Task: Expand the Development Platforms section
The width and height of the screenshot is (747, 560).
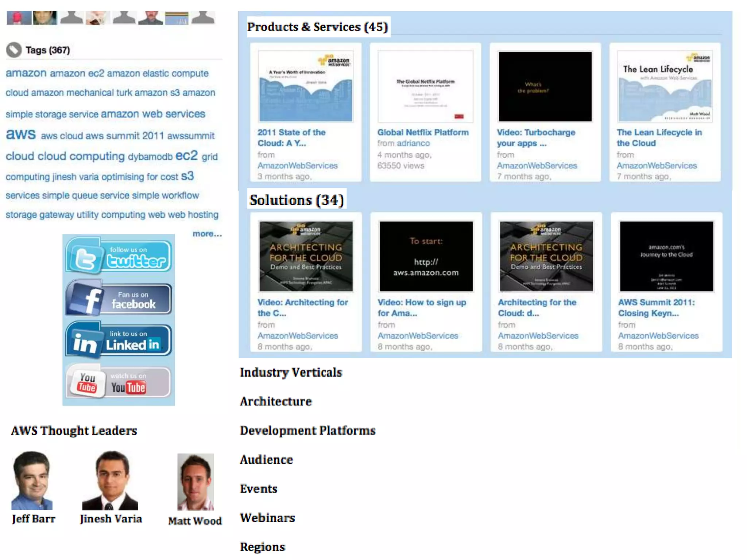Action: point(307,431)
